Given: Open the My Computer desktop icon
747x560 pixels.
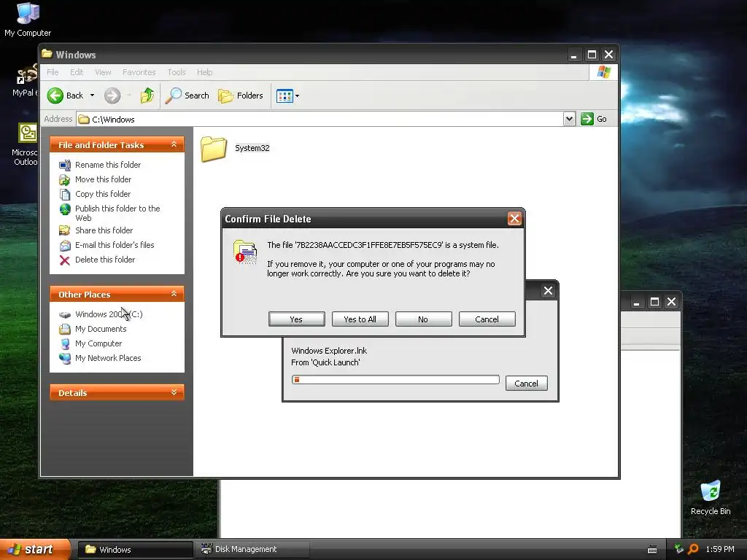Looking at the screenshot, I should (x=28, y=20).
